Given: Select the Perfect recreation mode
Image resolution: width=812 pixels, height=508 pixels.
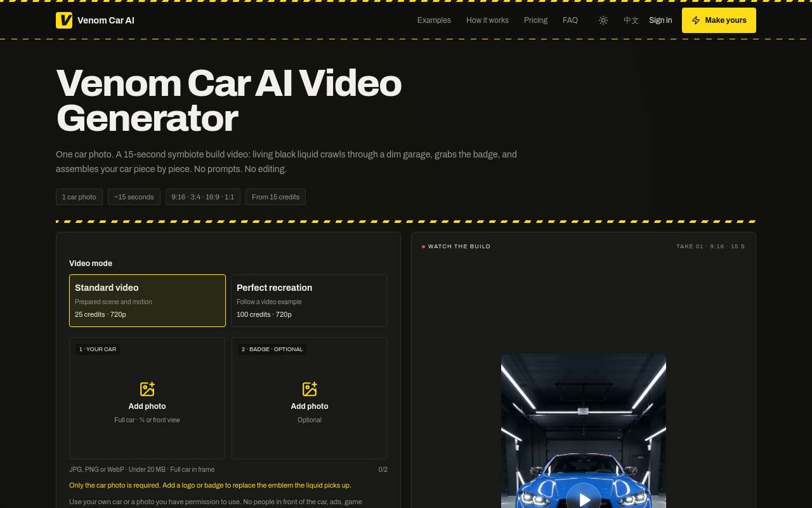Looking at the screenshot, I should (x=310, y=300).
